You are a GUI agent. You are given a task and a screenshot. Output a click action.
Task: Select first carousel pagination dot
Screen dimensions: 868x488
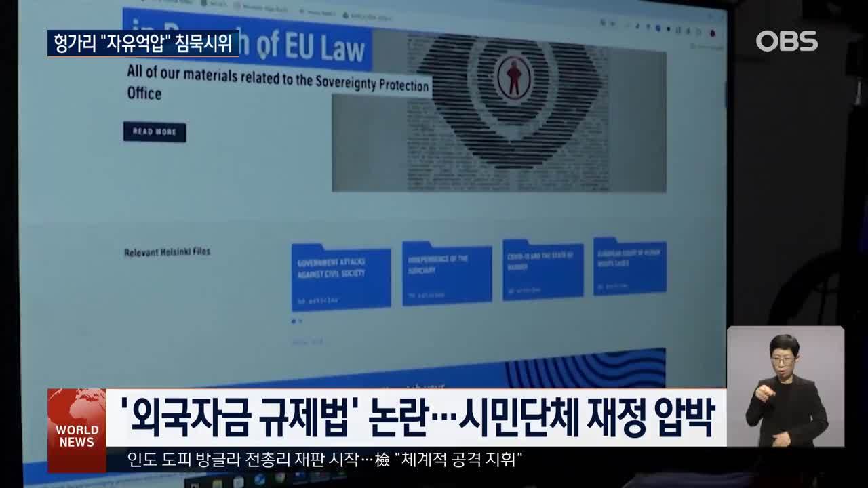[294, 321]
